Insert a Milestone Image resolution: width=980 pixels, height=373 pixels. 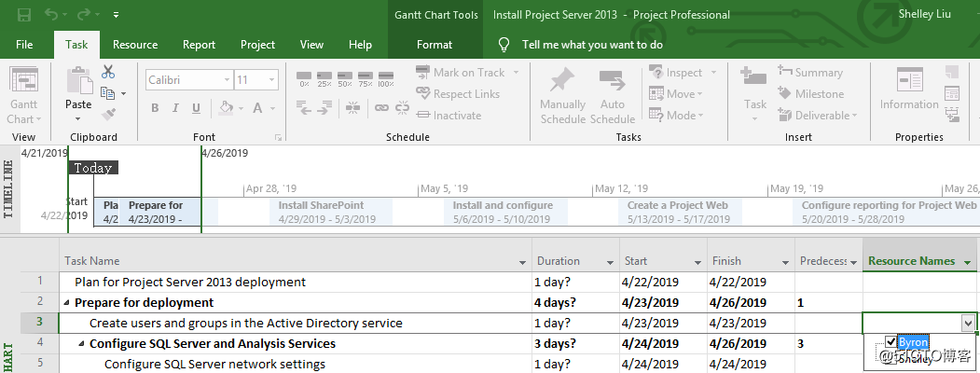click(810, 94)
